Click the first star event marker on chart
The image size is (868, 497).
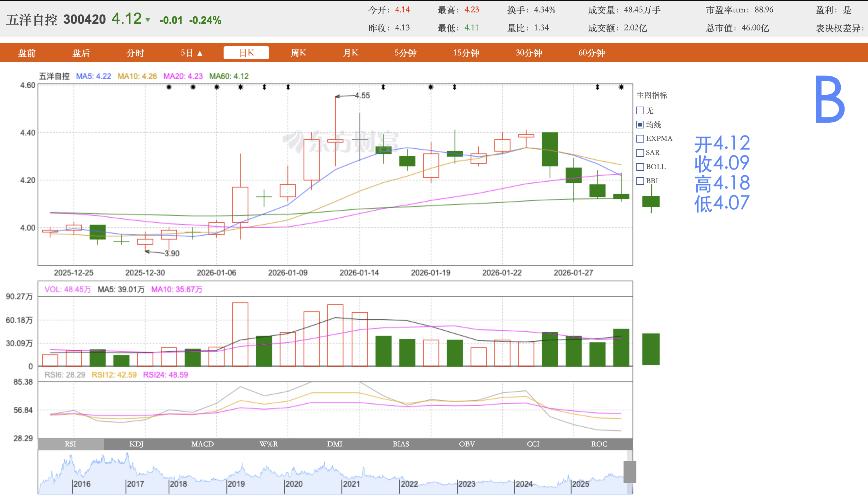[169, 87]
